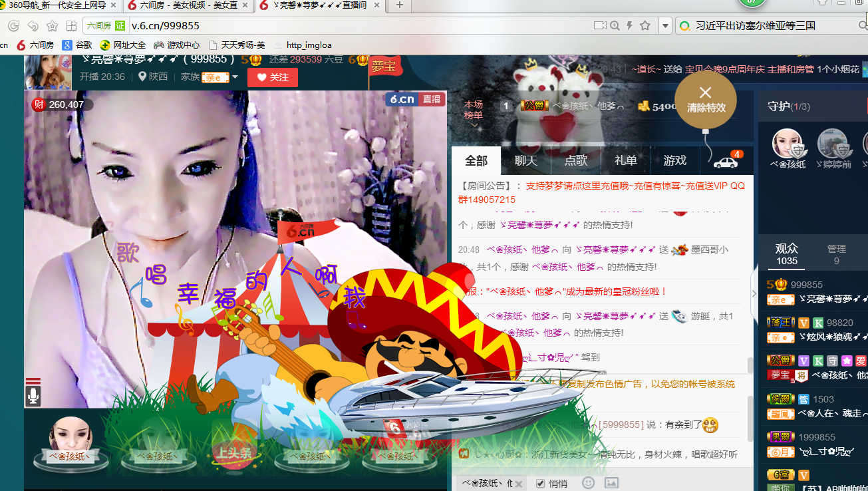The height and width of the screenshot is (491, 868).
Task: Open the emoji smiley picker
Action: click(x=589, y=483)
